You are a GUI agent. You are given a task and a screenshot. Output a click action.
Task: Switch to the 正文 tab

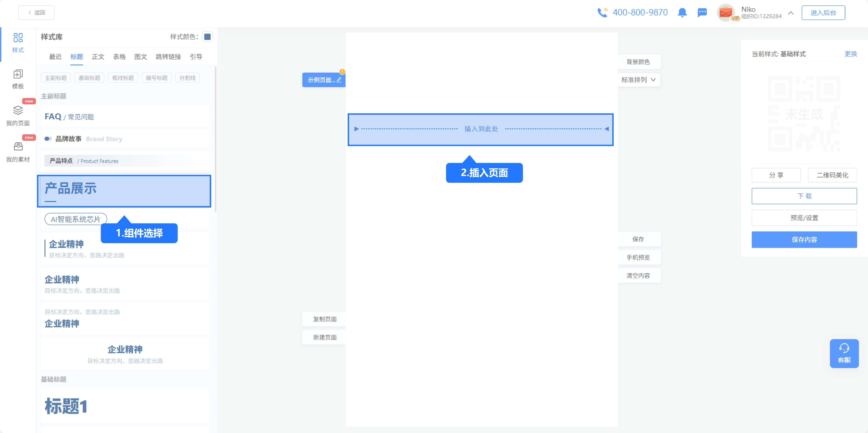coord(98,57)
